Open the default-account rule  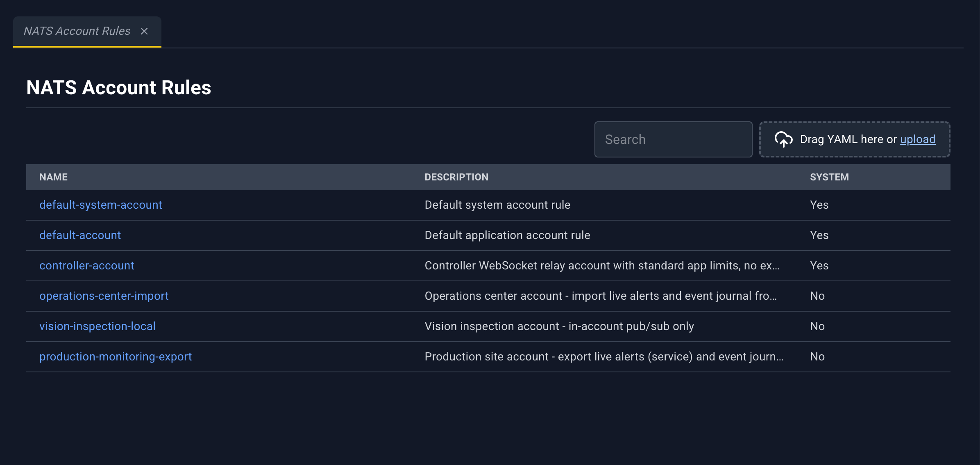(80, 235)
